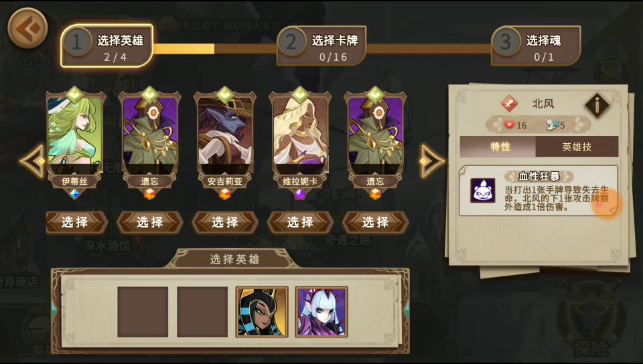Image resolution: width=643 pixels, height=364 pixels.
Task: Remove the Egyptian hero from selected slots
Action: (262, 312)
